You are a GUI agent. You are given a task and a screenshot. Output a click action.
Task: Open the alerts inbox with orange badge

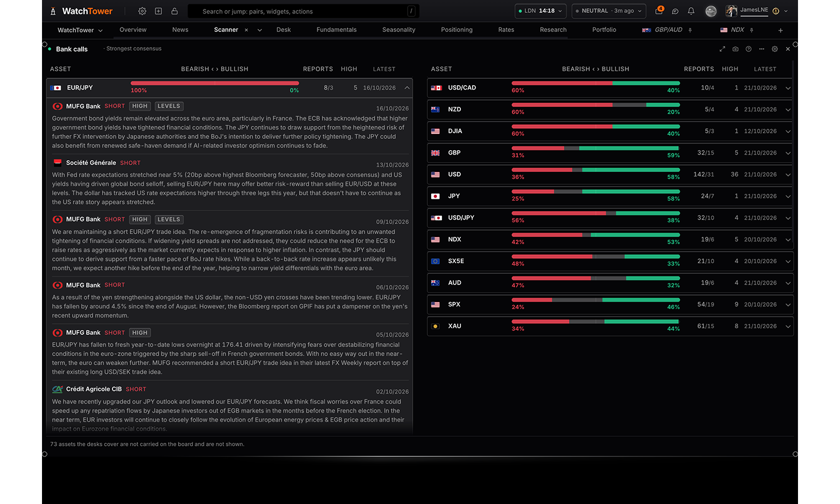[x=659, y=11]
